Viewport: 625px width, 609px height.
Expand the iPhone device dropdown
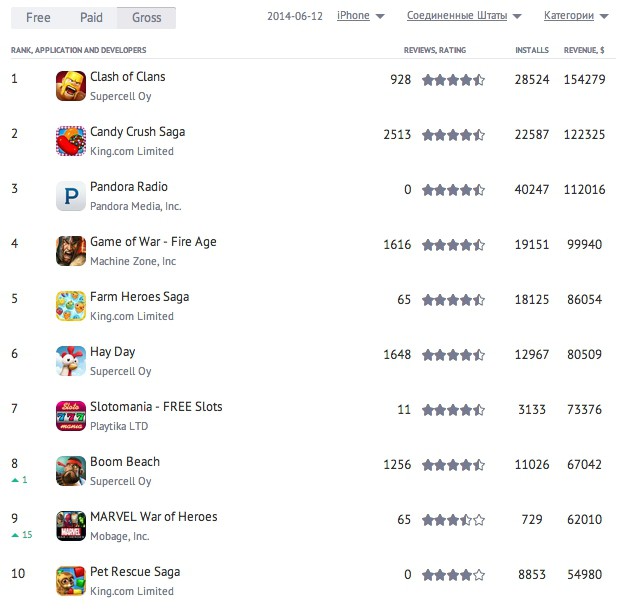pyautogui.click(x=360, y=16)
